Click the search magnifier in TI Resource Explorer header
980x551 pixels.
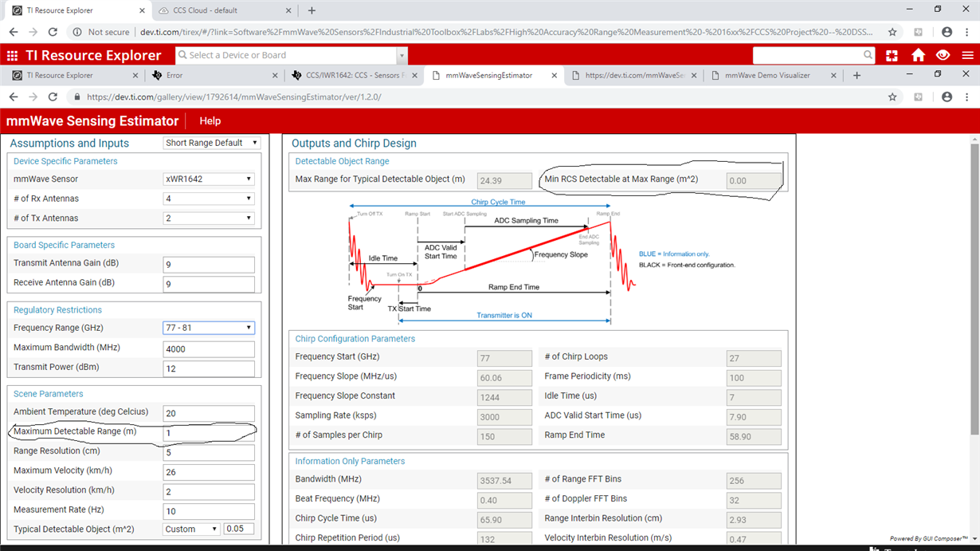click(x=868, y=55)
